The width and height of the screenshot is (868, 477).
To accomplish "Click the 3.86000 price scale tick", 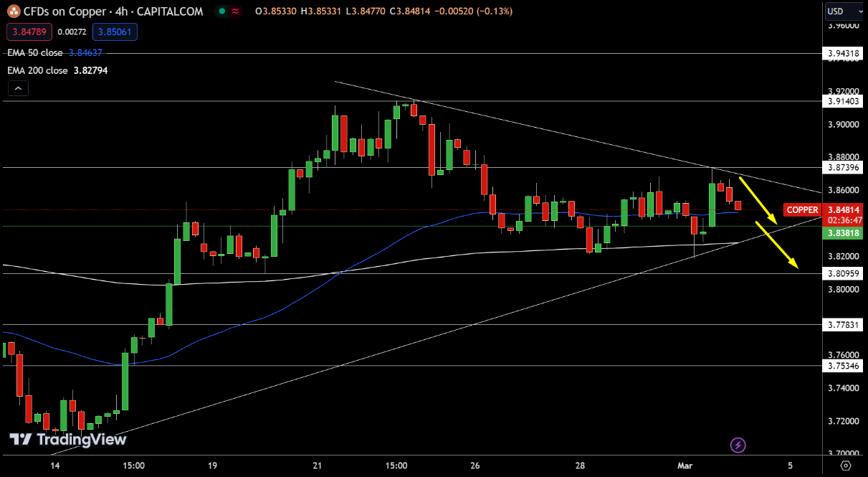I will [843, 190].
